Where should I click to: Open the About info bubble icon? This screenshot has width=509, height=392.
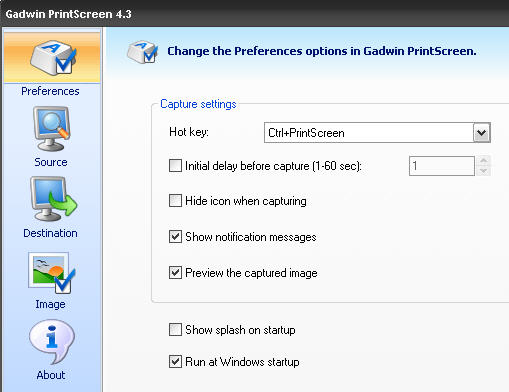[52, 342]
